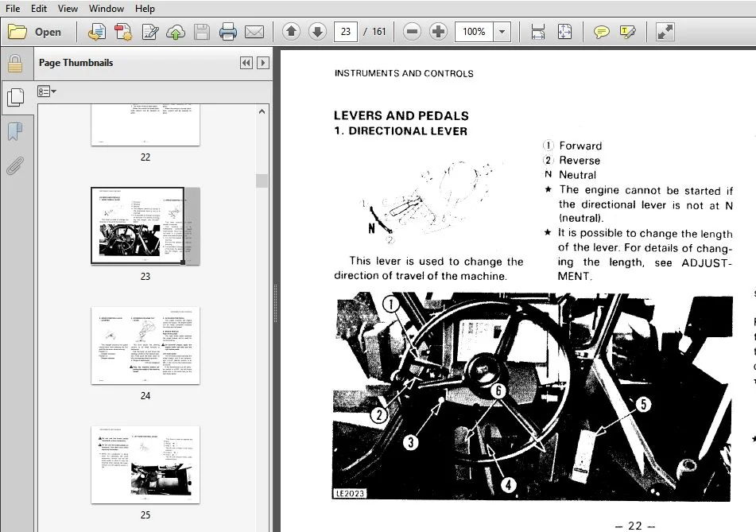Click the 'INSTRUMENTS AND CONTROLS' header text

pyautogui.click(x=404, y=73)
